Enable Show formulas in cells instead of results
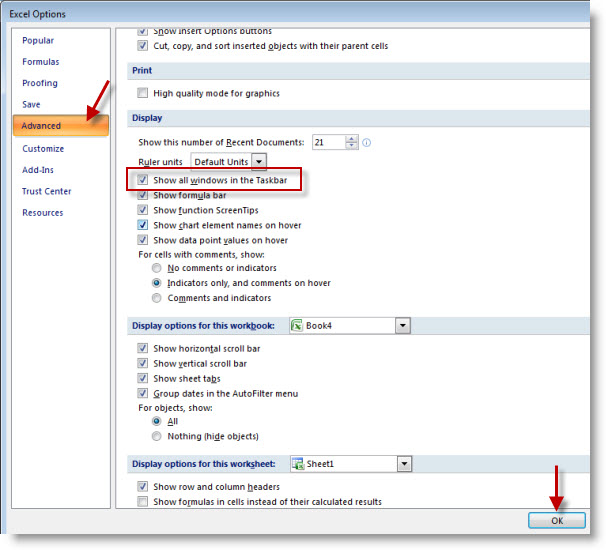606x550 pixels. (x=143, y=501)
